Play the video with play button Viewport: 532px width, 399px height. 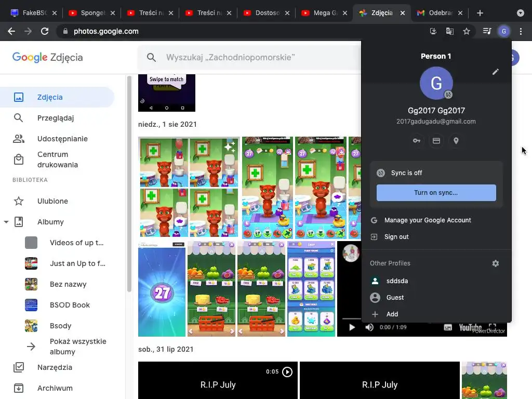coord(352,327)
